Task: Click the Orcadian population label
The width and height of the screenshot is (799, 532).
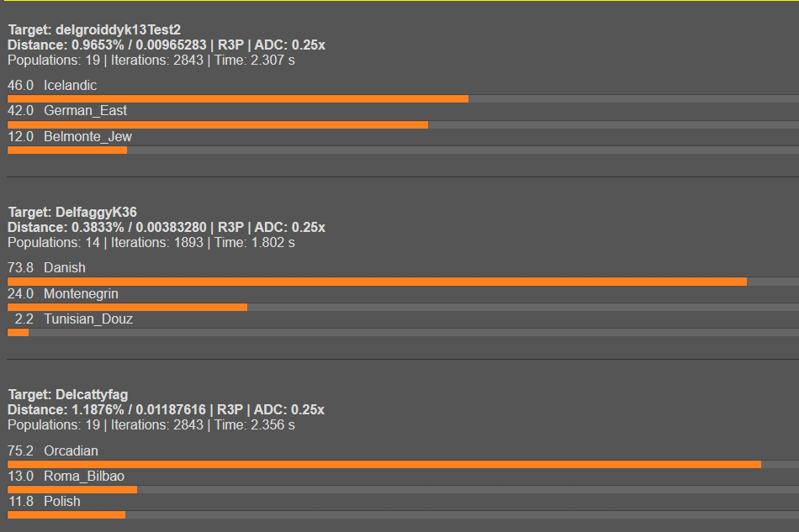Action: [71, 451]
